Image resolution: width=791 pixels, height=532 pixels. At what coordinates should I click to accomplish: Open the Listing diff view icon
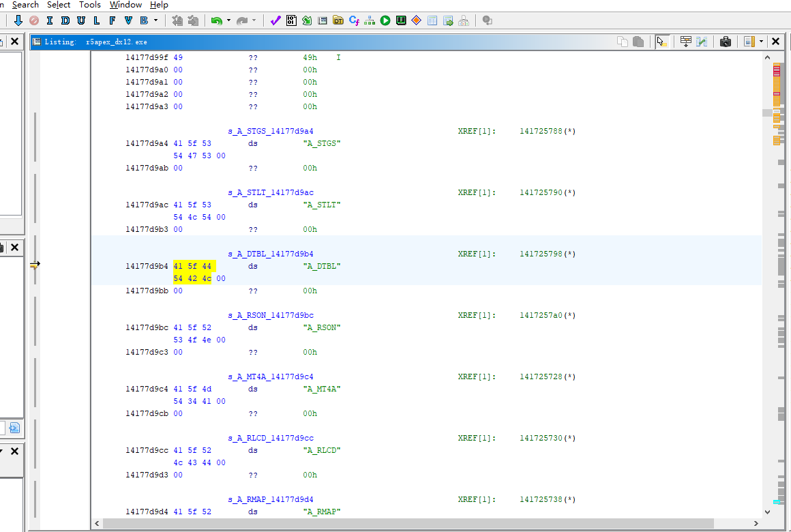[x=702, y=42]
